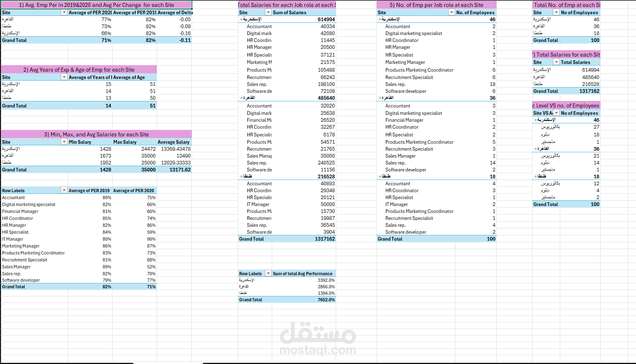Select the Average Salary header cell
The image size is (636, 364).
tap(174, 142)
